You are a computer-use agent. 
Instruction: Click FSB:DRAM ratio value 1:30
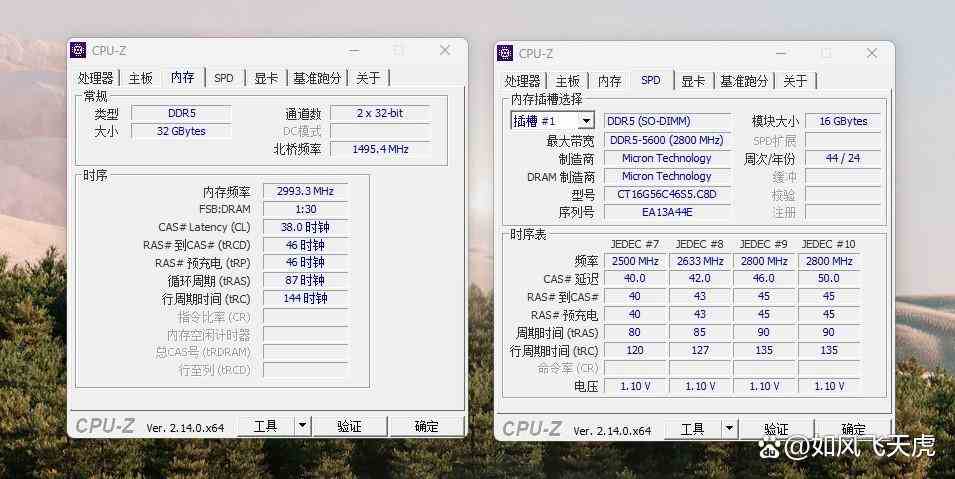306,209
